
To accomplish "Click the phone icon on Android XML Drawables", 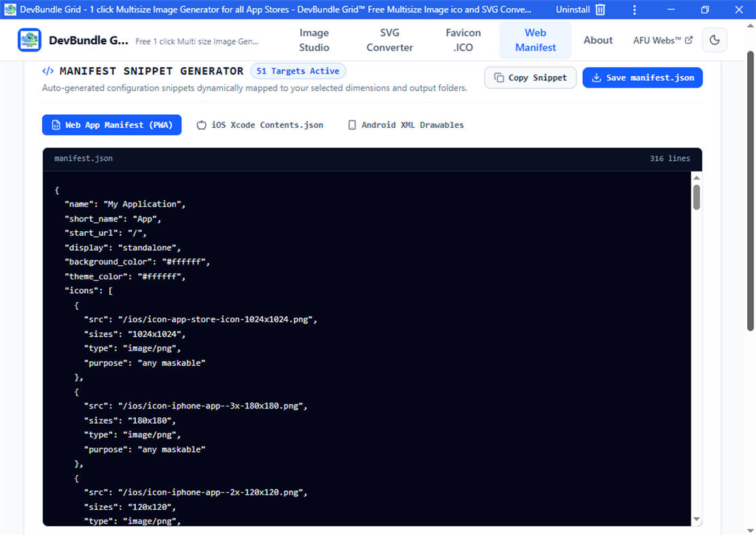I will click(352, 125).
